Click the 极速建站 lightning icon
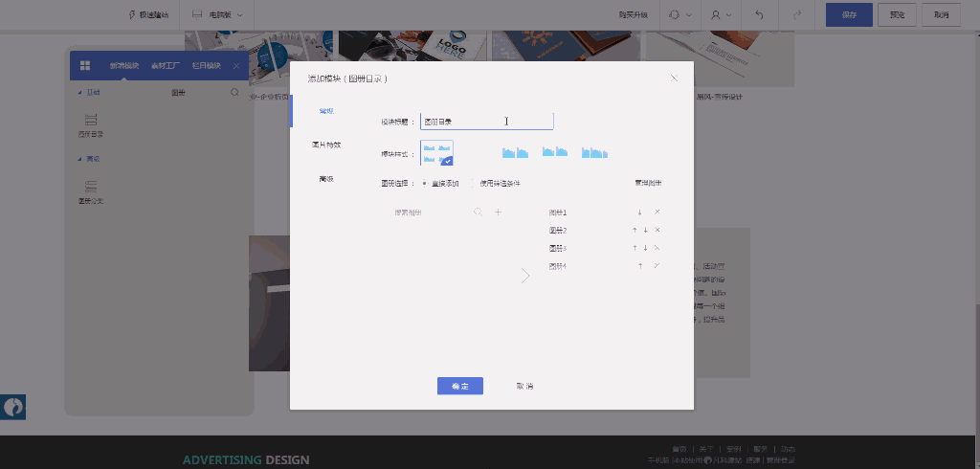The width and height of the screenshot is (980, 469). (x=131, y=14)
